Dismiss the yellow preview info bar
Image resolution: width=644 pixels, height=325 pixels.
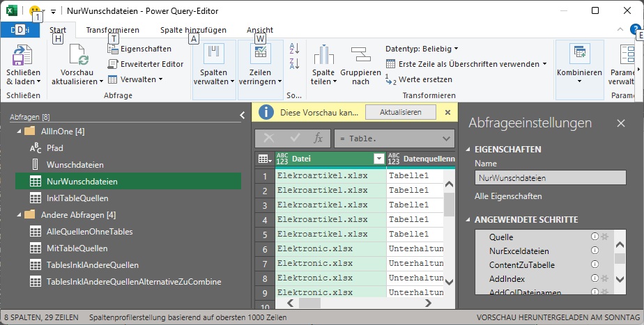click(447, 112)
